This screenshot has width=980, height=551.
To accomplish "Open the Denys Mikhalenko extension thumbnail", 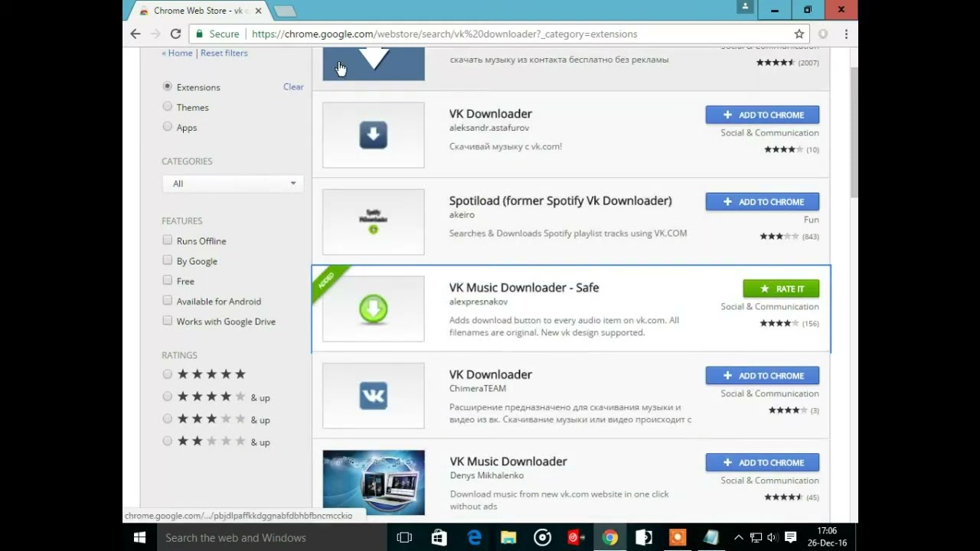I will pos(374,483).
